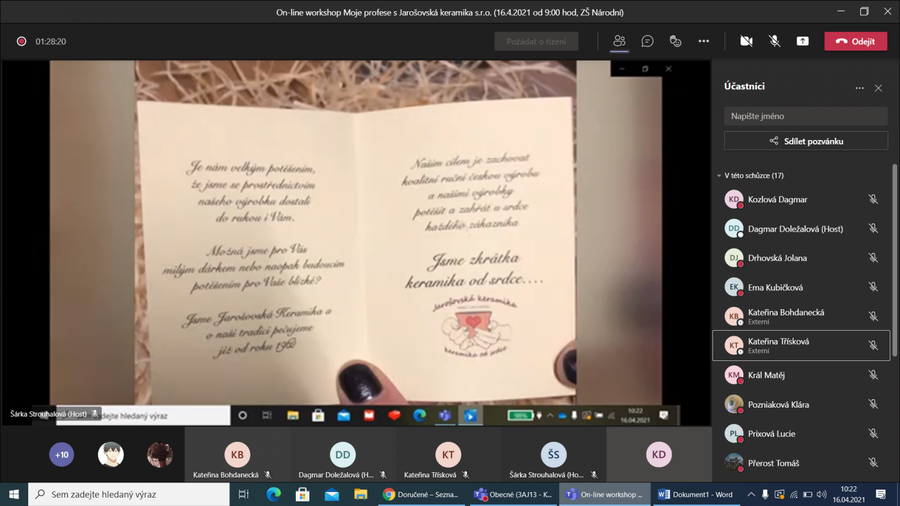
Task: Switch to Chrome Doručené – Seznam window
Action: click(x=421, y=494)
